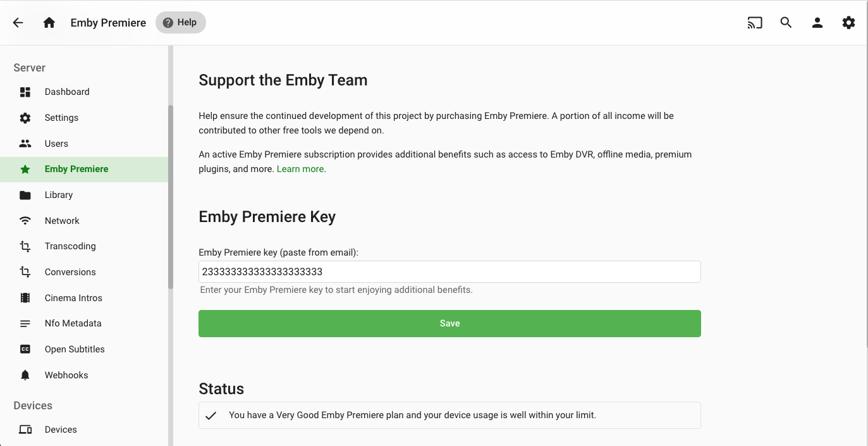Image resolution: width=868 pixels, height=446 pixels.
Task: Go to the Conversions page
Action: tap(84, 272)
